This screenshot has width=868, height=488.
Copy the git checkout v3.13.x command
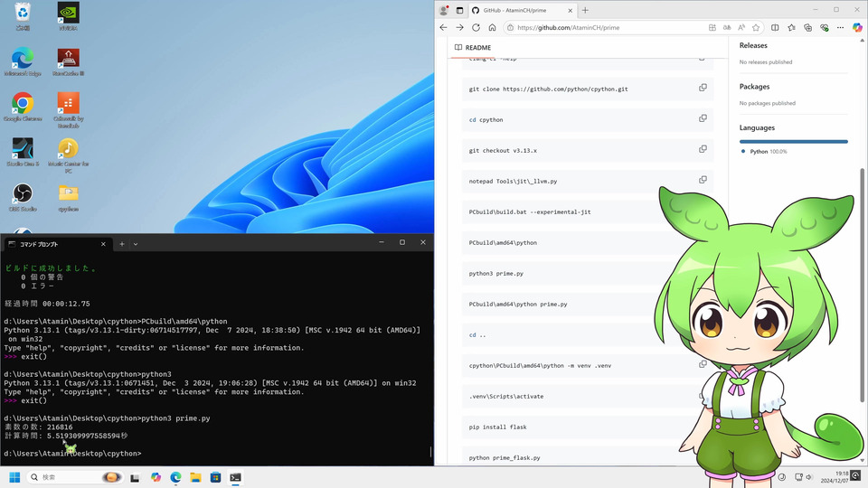[x=703, y=149]
